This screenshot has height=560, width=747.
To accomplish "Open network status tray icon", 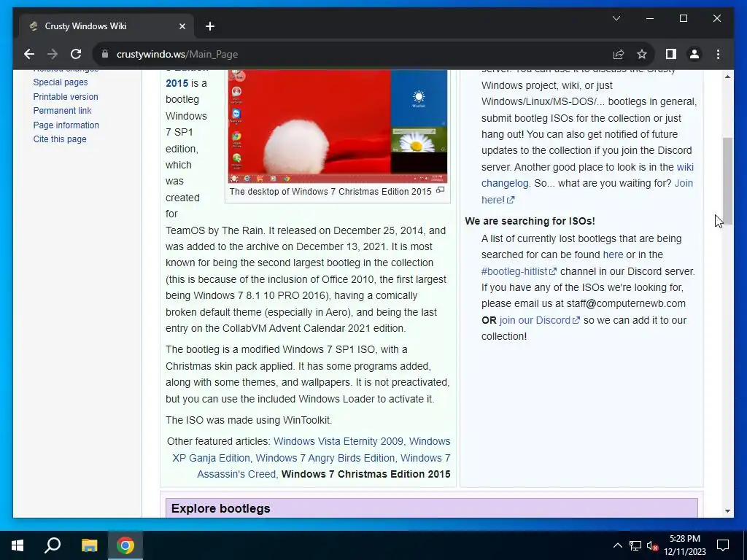I will click(x=635, y=545).
